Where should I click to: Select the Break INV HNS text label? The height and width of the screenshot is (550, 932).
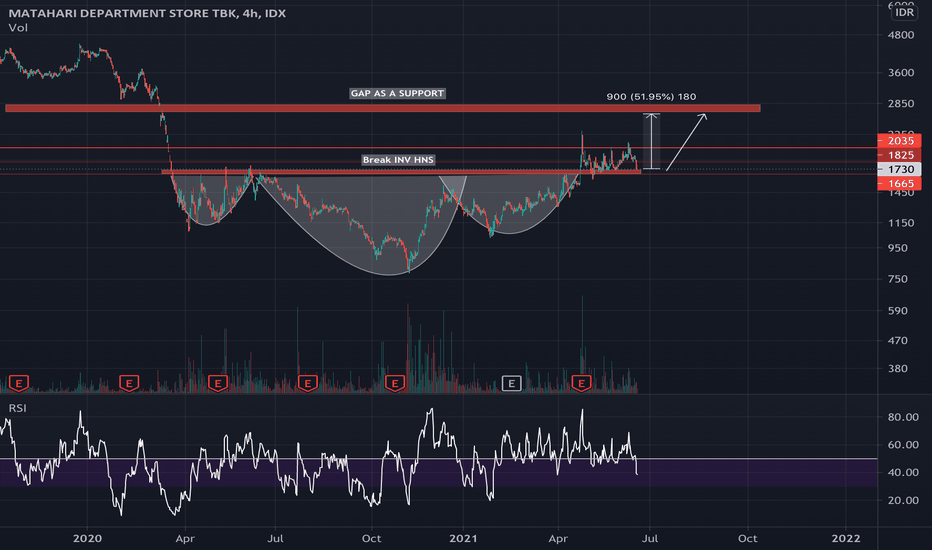point(398,160)
